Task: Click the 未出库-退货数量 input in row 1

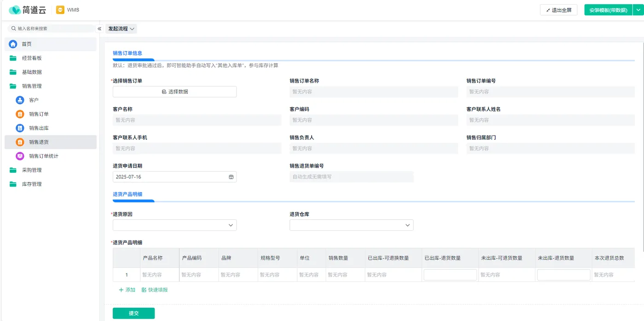Action: pyautogui.click(x=564, y=275)
